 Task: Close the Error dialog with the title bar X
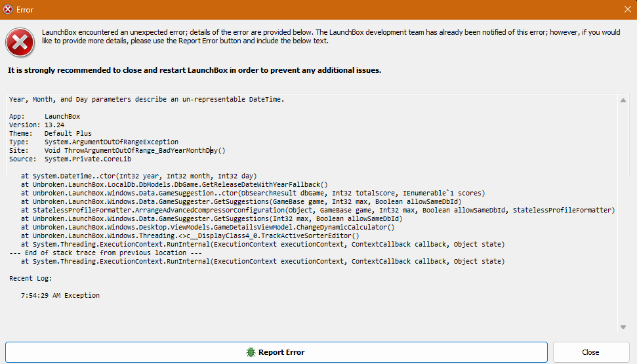[x=627, y=10]
